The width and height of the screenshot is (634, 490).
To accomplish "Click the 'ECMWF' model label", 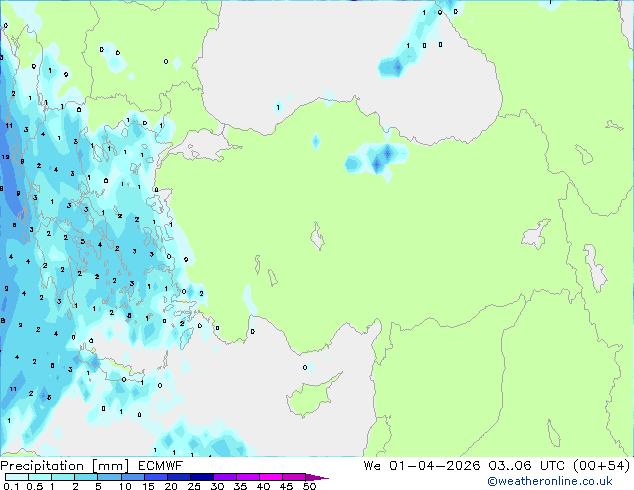I will pos(161,466).
